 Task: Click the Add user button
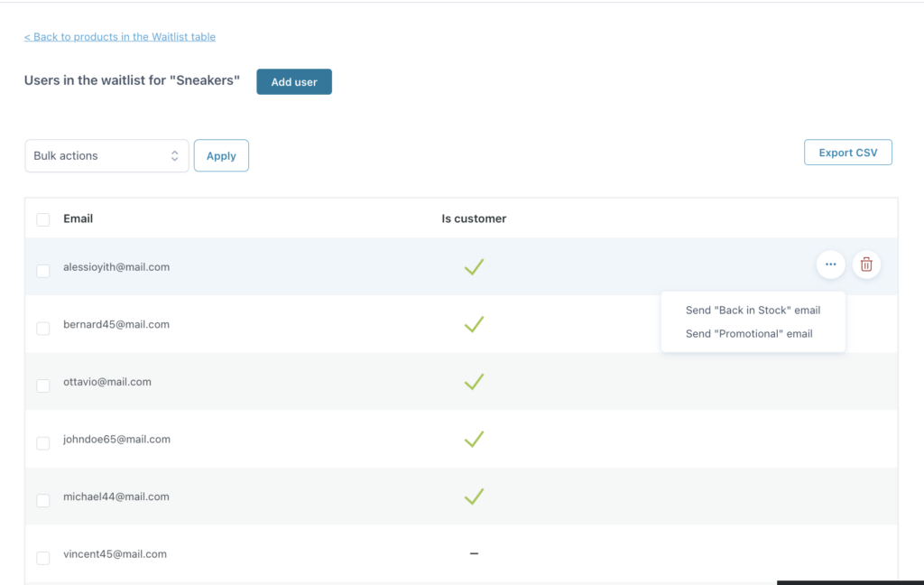[294, 82]
